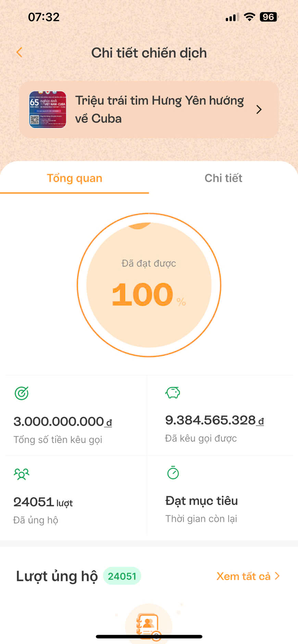Image resolution: width=298 pixels, height=644 pixels.
Task: Switch to the Chi tiết tab
Action: [223, 178]
